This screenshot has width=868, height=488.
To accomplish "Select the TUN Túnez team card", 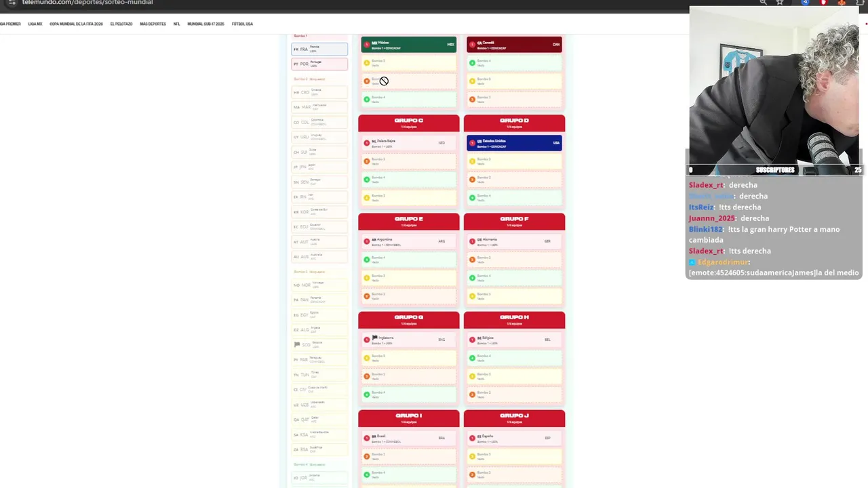I will 319,374.
